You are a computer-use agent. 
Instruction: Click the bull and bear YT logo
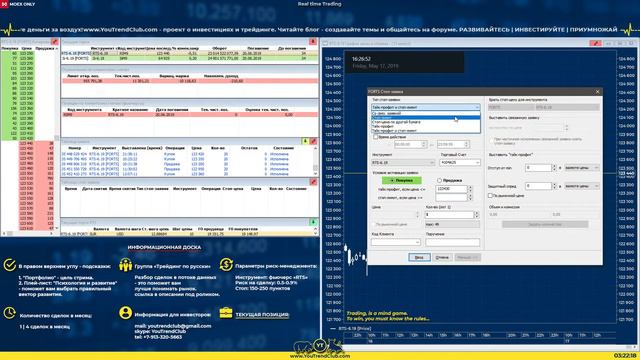[x=320, y=347]
